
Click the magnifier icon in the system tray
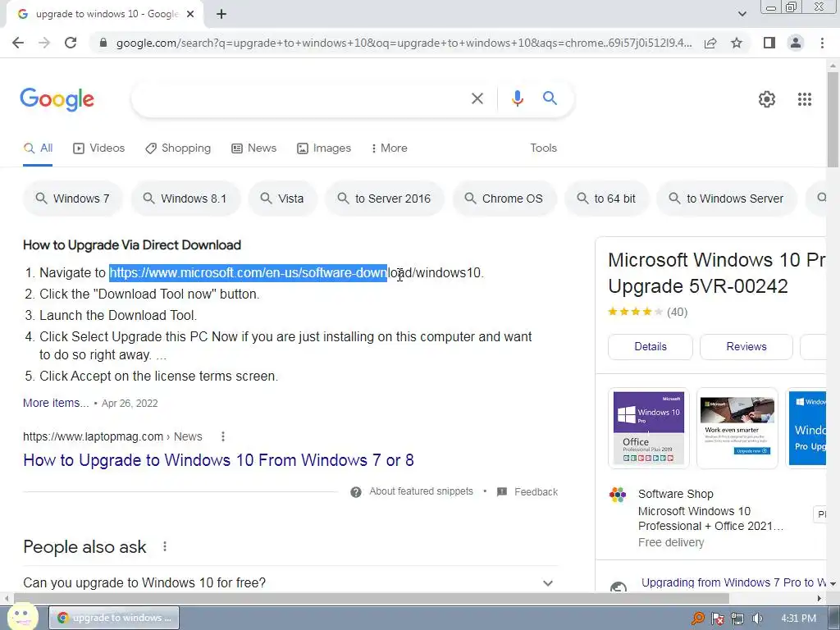point(697,619)
